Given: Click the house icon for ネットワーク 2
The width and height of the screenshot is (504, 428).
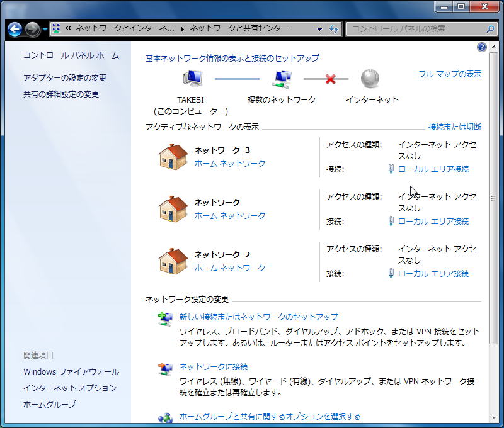Looking at the screenshot, I should click(x=173, y=261).
